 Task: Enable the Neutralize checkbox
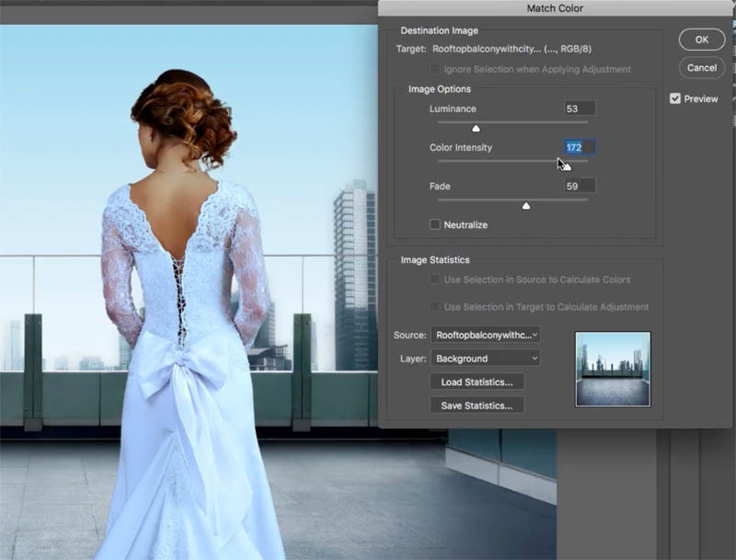click(x=434, y=224)
